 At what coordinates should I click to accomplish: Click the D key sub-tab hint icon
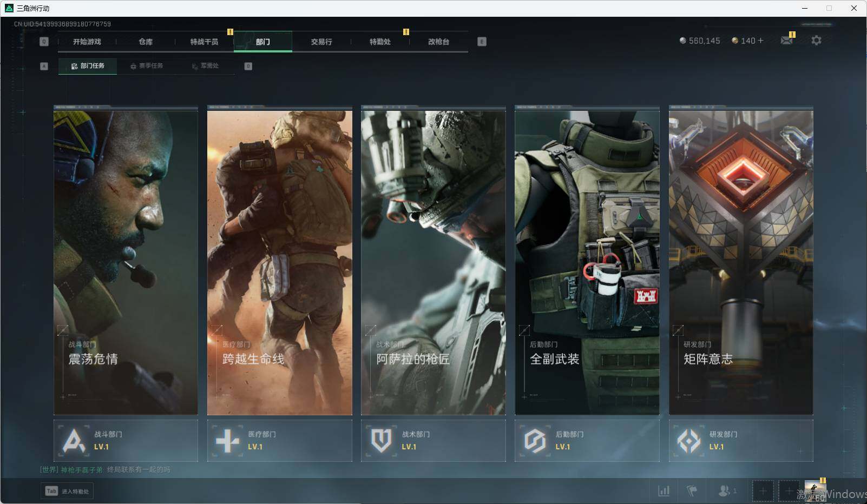(x=248, y=66)
